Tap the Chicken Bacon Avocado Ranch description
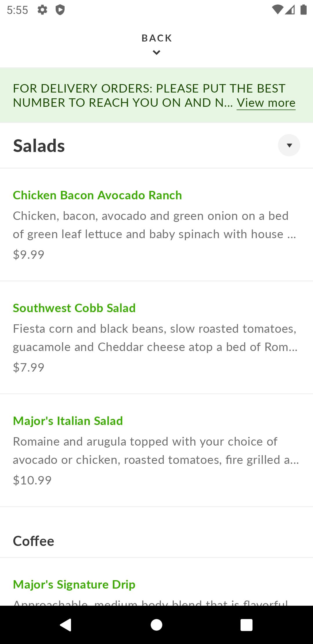The height and width of the screenshot is (644, 313). (x=154, y=225)
